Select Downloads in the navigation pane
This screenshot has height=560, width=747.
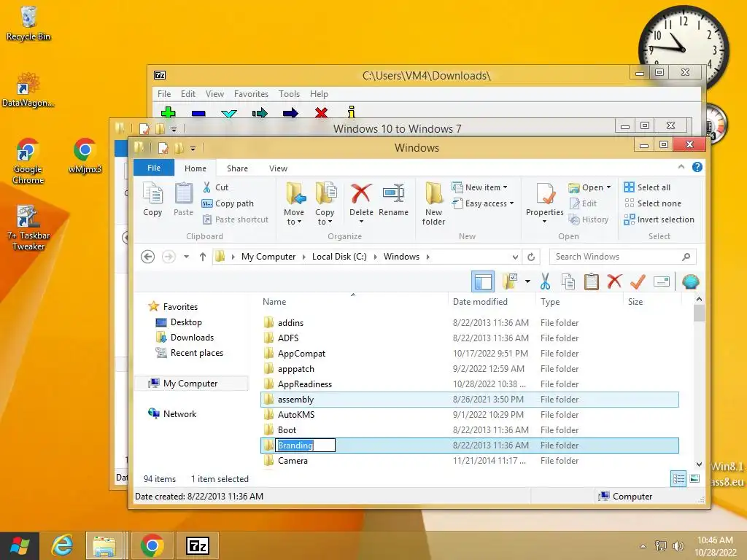click(x=185, y=338)
